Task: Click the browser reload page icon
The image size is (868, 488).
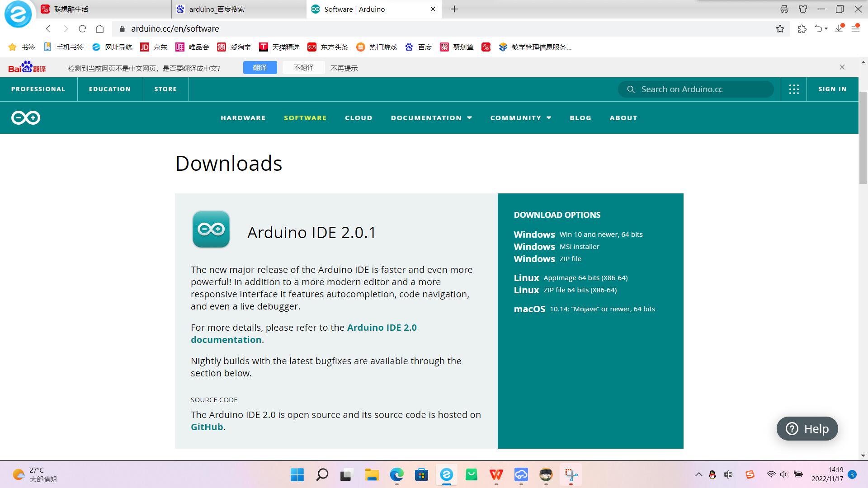Action: (x=82, y=29)
